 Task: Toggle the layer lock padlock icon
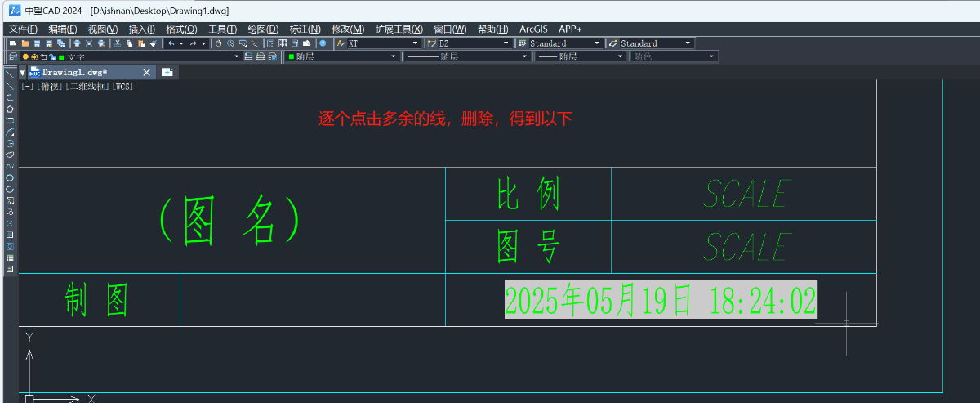[52, 57]
